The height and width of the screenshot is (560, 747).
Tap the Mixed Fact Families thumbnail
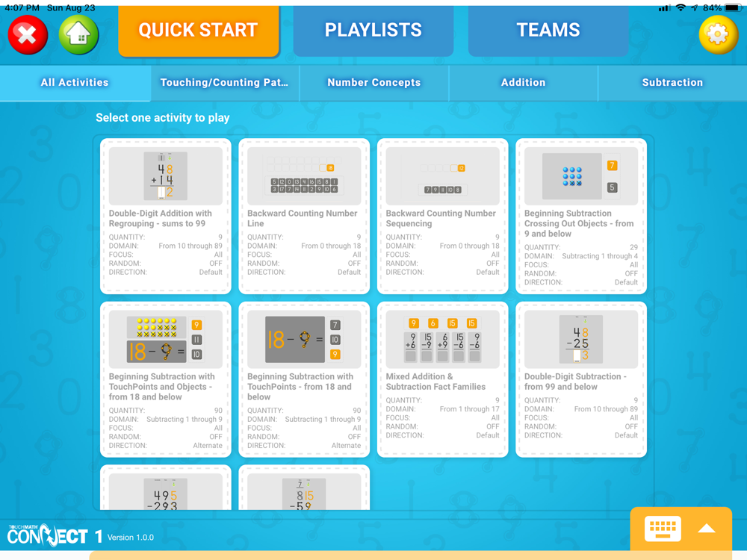coord(442,340)
